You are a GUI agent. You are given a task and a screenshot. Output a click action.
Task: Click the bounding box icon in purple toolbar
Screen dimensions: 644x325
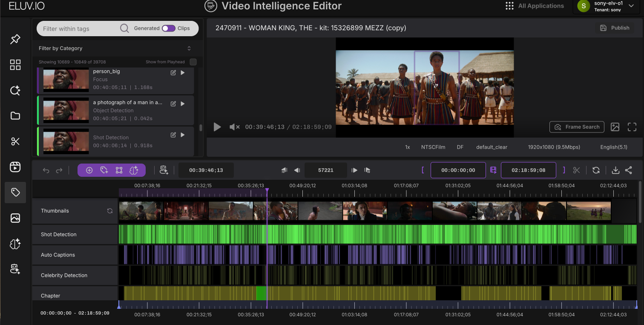(x=119, y=170)
